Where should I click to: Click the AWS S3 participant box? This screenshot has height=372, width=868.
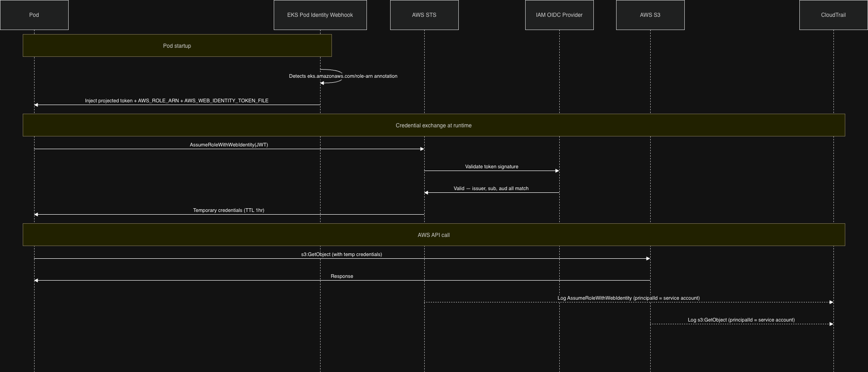pyautogui.click(x=650, y=15)
